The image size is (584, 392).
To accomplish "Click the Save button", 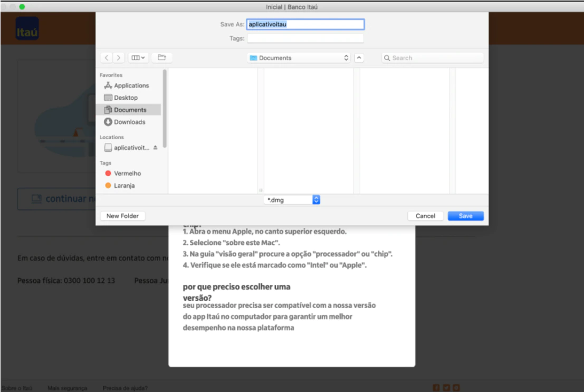I will [465, 216].
